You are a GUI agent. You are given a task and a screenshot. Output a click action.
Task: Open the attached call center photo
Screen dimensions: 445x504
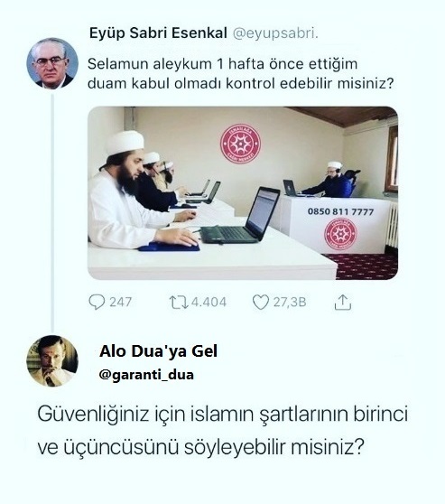pyautogui.click(x=243, y=193)
